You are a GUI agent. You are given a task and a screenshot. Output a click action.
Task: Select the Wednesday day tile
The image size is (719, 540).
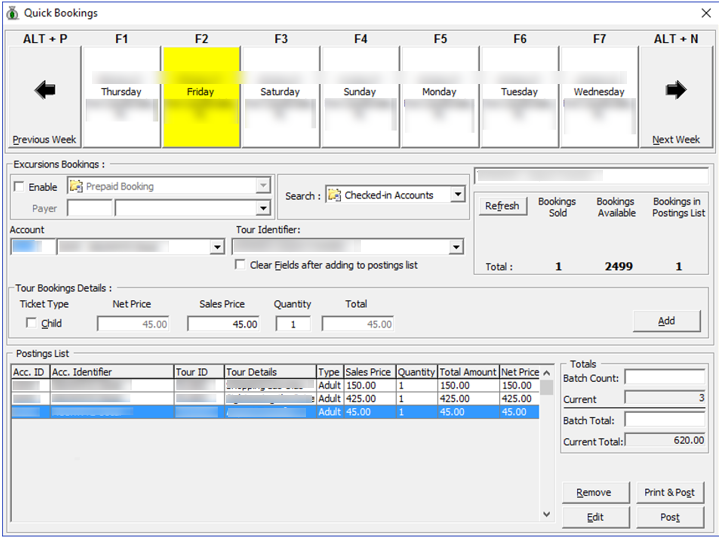(599, 96)
